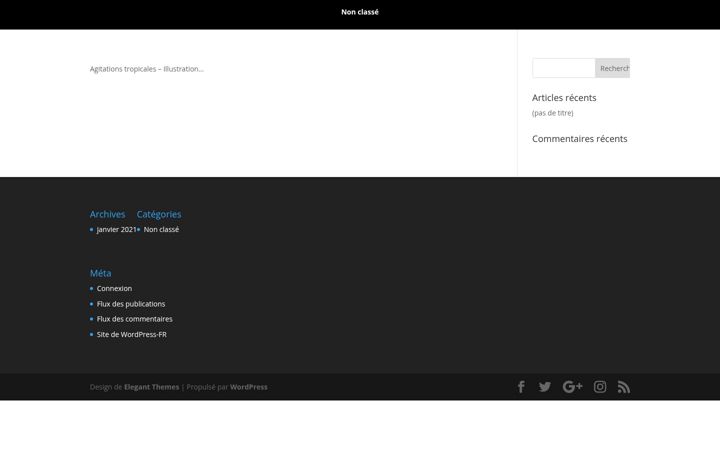Open the recent article (pas de titre)
This screenshot has width=720, height=450.
click(x=552, y=113)
